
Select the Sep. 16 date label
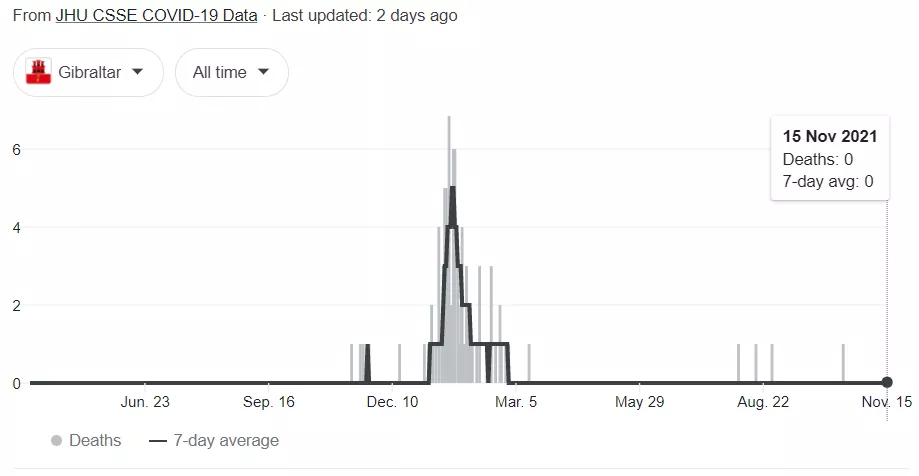pos(269,403)
